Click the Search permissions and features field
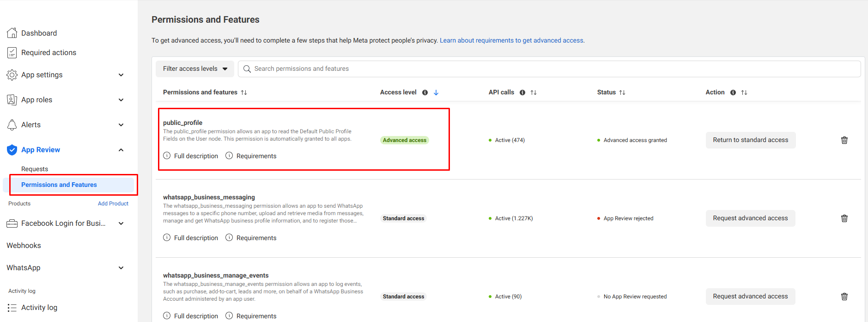This screenshot has width=868, height=322. click(550, 69)
